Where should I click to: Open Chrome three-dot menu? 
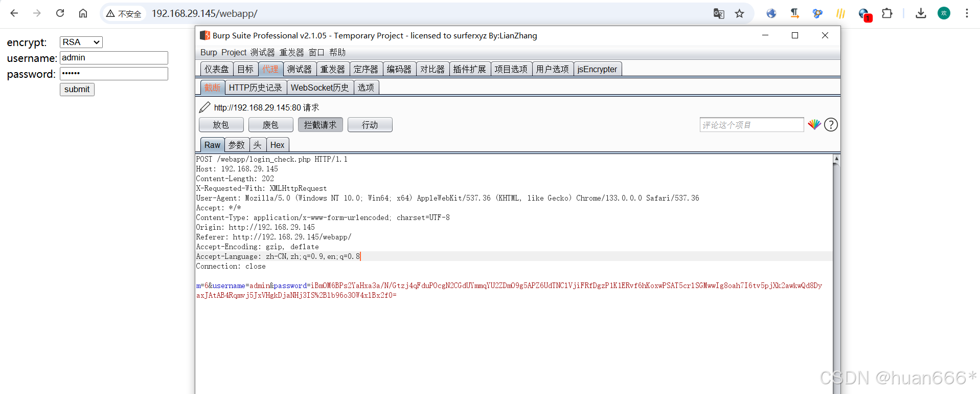pos(967,13)
